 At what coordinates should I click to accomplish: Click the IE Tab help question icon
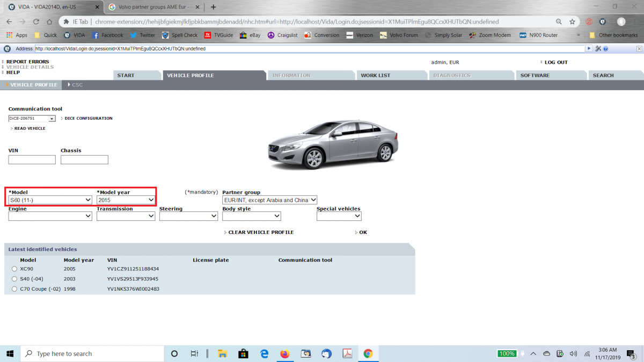[x=605, y=48]
